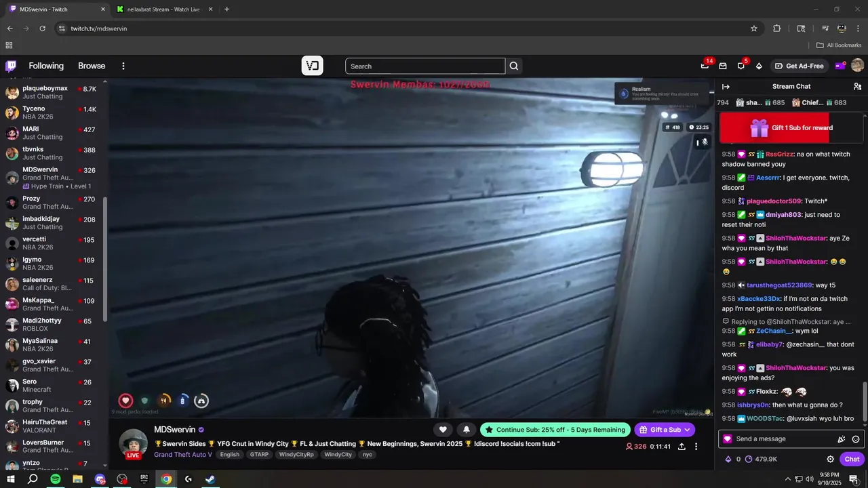
Task: Open the Following tab
Action: tap(46, 66)
